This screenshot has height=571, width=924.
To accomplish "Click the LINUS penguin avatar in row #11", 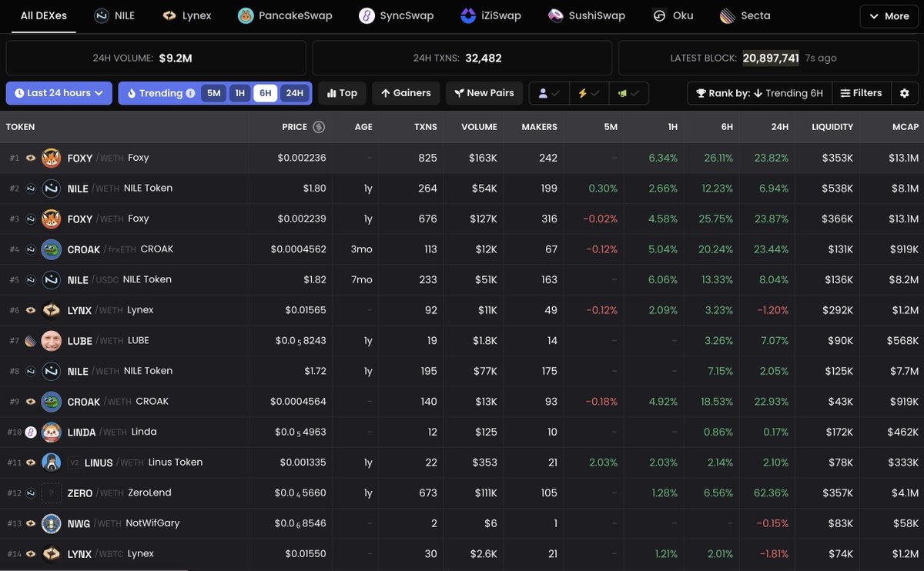I will click(52, 462).
